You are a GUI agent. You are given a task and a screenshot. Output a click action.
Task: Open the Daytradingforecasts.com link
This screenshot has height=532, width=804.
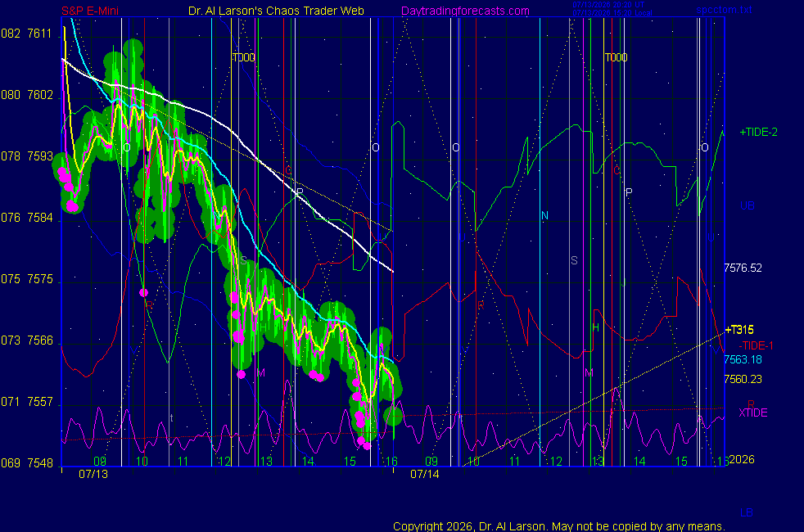pos(465,11)
